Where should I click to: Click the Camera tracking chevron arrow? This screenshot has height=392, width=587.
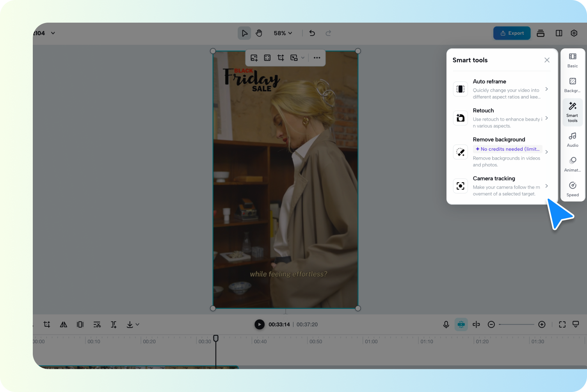[546, 186]
